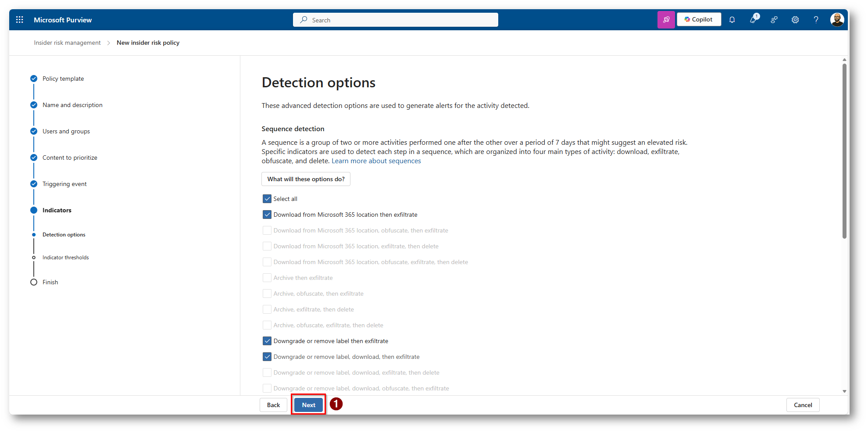Uncheck the Select all checkbox
The image size is (868, 433).
(267, 199)
